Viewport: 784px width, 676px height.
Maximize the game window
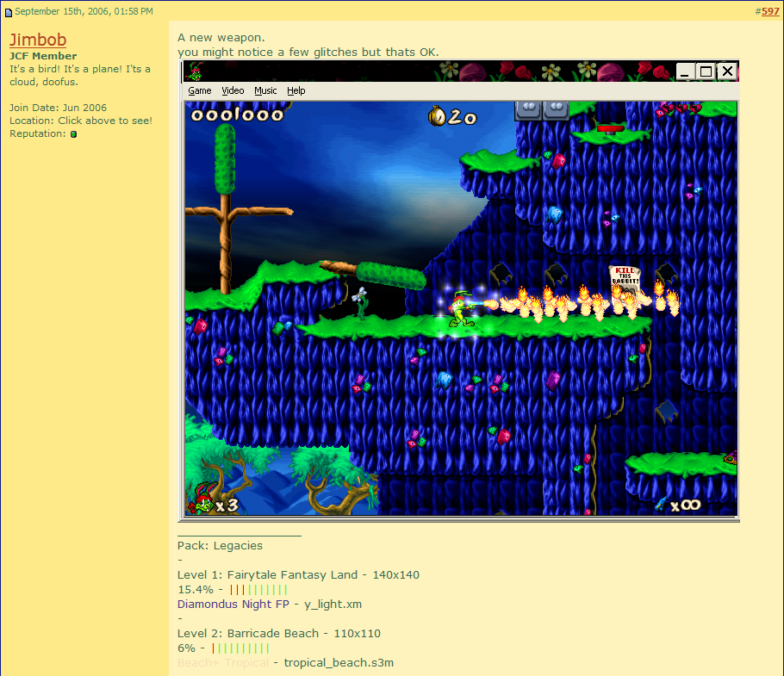[x=706, y=71]
